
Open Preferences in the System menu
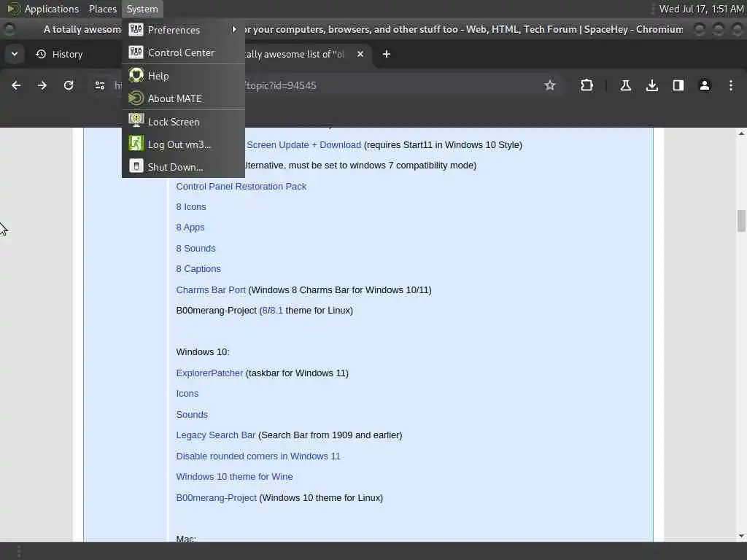(183, 29)
